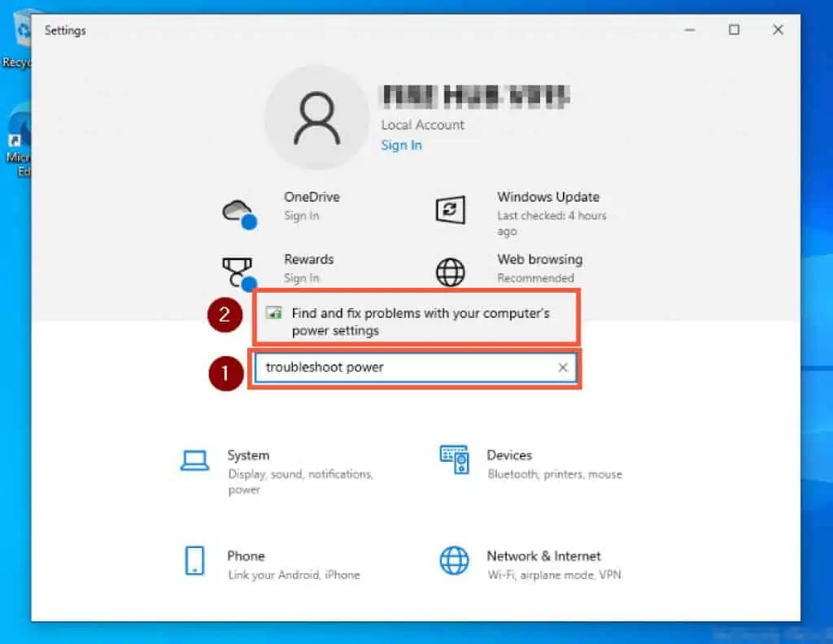Image resolution: width=833 pixels, height=644 pixels.
Task: Click the Sign In link
Action: click(x=401, y=145)
